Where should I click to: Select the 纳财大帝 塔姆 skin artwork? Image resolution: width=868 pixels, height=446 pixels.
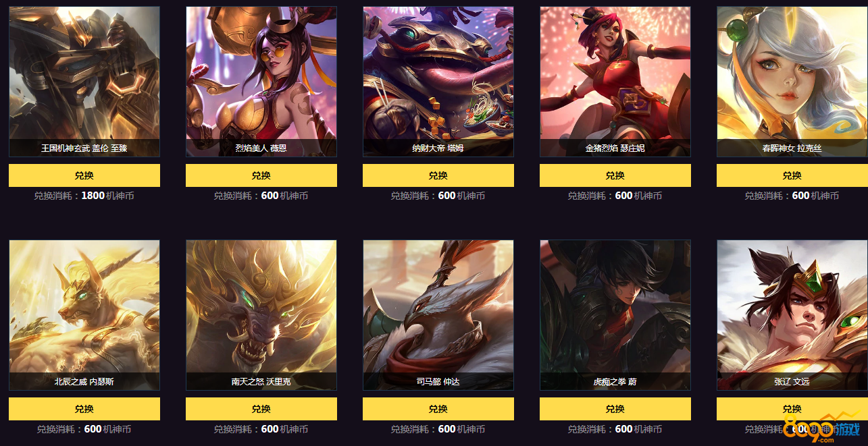coord(438,82)
